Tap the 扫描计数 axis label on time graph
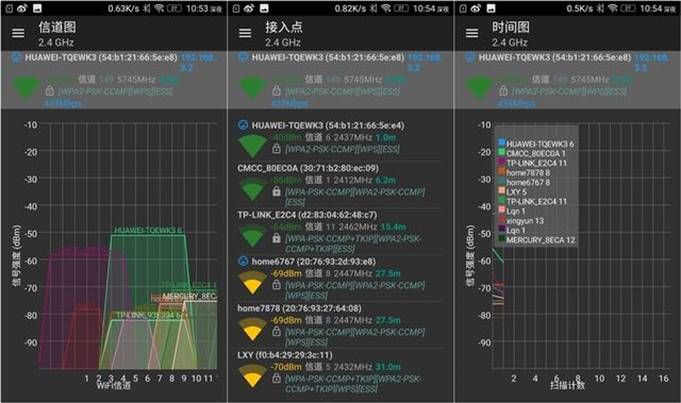This screenshot has height=403, width=681. click(567, 386)
